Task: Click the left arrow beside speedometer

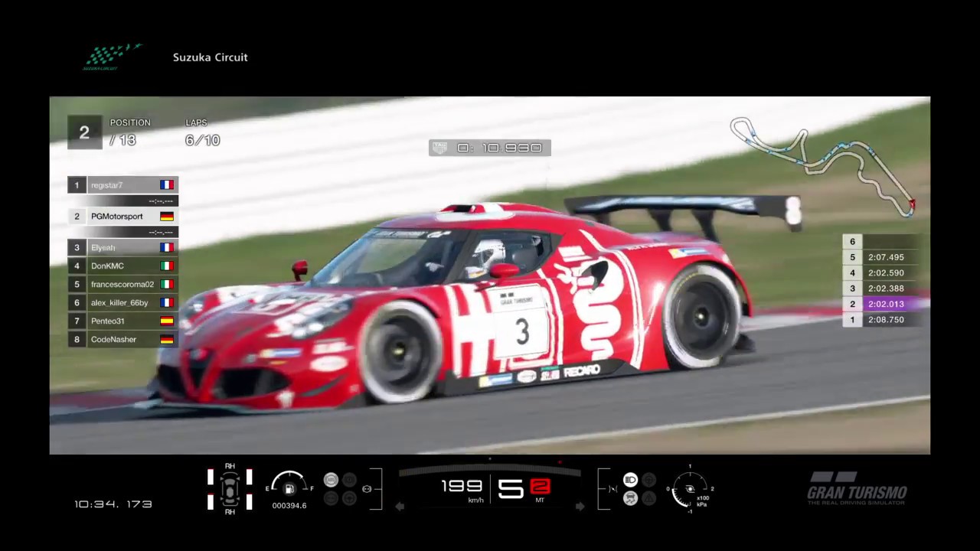Action: 400,506
